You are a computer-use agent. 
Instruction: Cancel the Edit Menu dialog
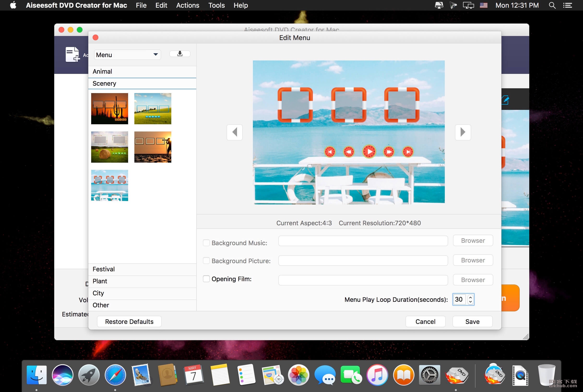coord(425,321)
